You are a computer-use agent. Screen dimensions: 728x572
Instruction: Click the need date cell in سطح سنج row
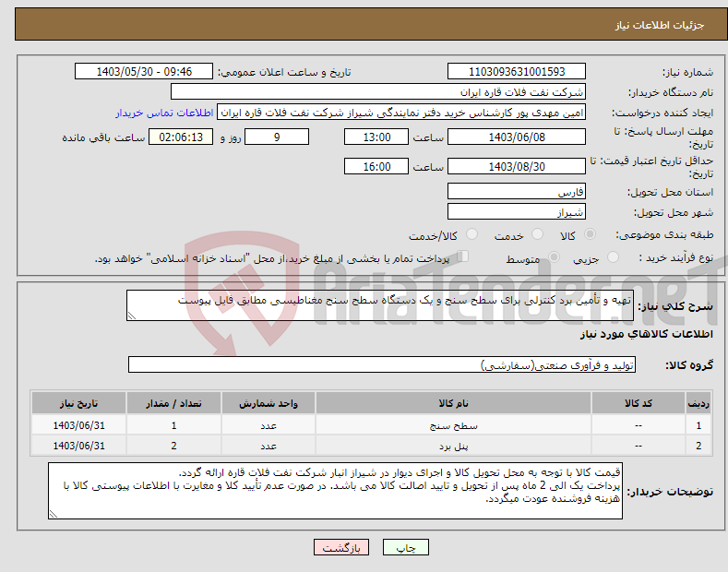[x=79, y=425]
